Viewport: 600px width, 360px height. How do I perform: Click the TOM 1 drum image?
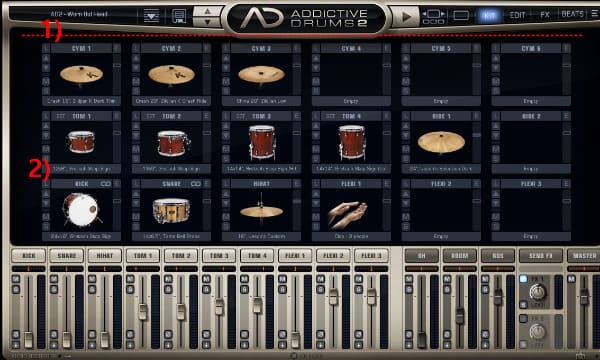81,142
